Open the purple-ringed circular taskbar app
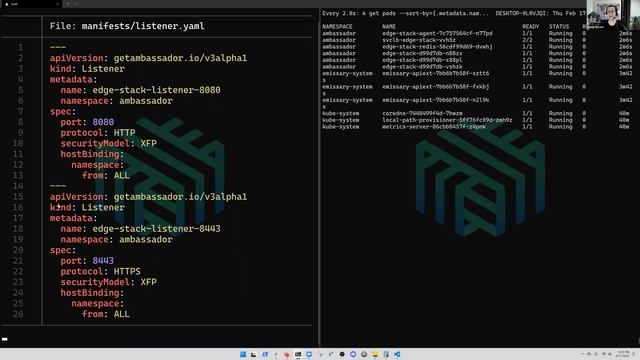The height and width of the screenshot is (360, 640). [353, 354]
